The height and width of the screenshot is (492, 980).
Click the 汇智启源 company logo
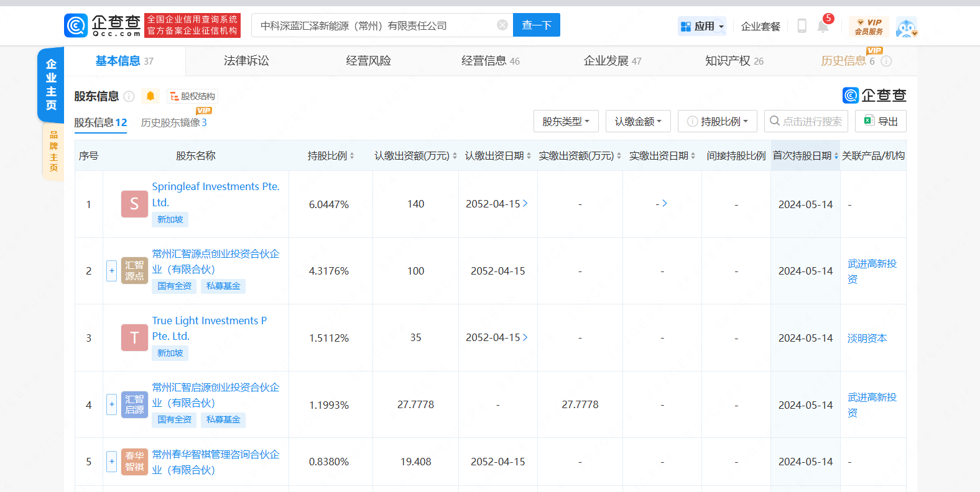pos(134,404)
